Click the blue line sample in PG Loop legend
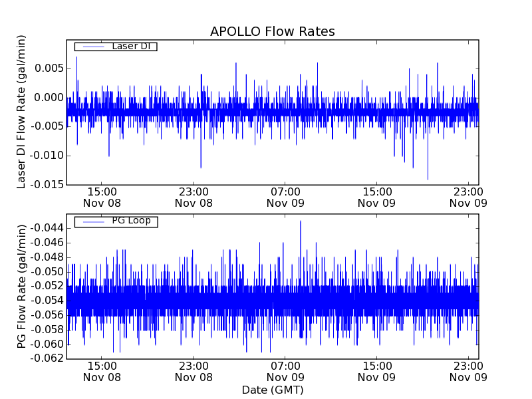532x399 pixels. click(92, 221)
